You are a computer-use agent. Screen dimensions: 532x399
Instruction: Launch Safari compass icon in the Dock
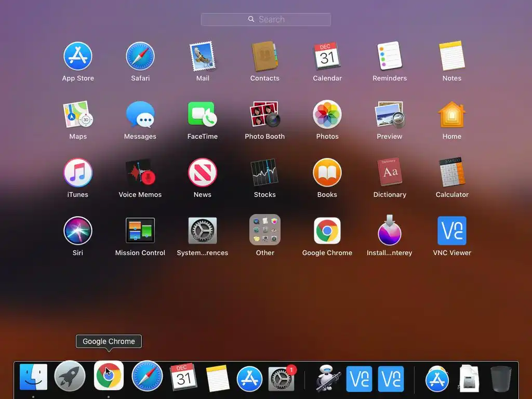click(147, 376)
